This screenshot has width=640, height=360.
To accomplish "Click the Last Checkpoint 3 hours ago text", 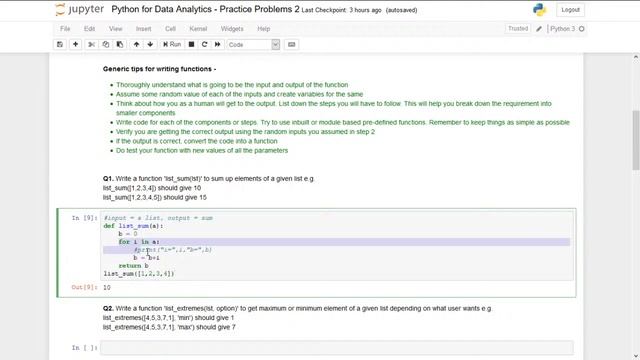I will pyautogui.click(x=341, y=10).
